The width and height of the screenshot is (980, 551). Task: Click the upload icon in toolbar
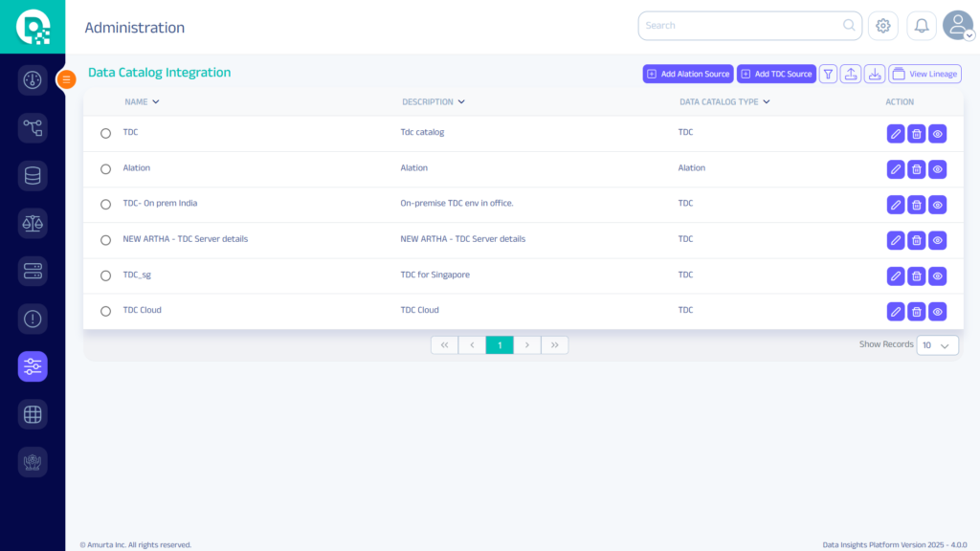pos(851,74)
